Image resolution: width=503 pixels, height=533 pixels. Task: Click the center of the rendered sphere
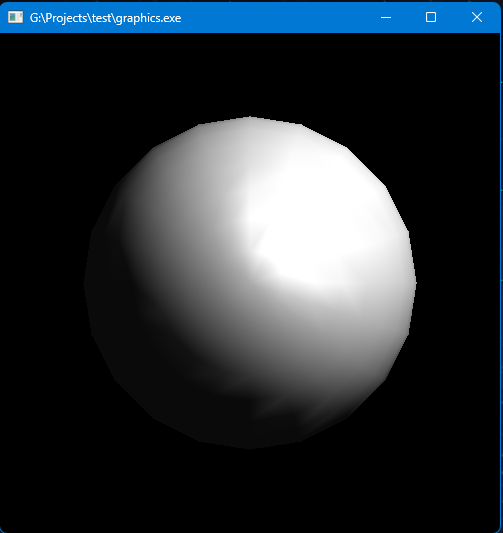click(250, 283)
